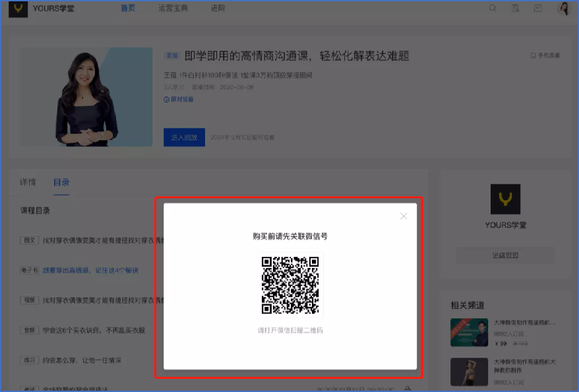Open the 运营宝典 navigation item

[173, 9]
